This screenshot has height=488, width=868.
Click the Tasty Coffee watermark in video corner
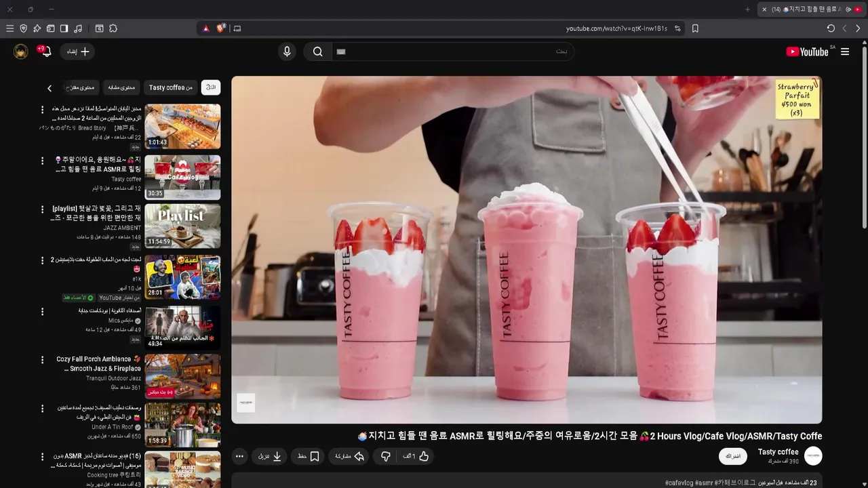245,403
